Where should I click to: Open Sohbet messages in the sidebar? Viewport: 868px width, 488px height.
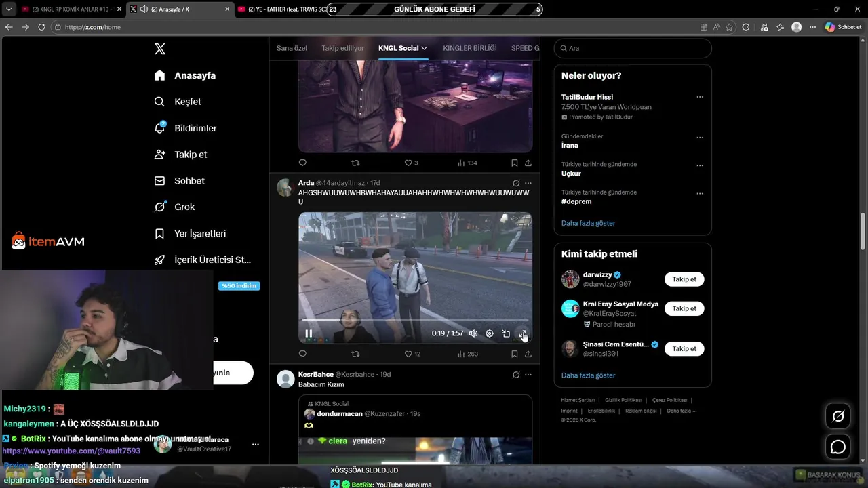(x=180, y=181)
